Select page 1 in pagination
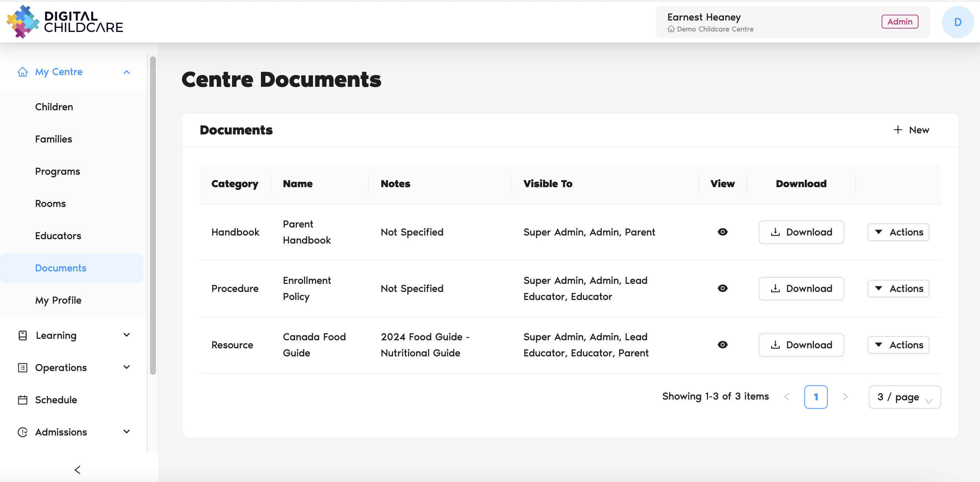980x482 pixels. (816, 397)
